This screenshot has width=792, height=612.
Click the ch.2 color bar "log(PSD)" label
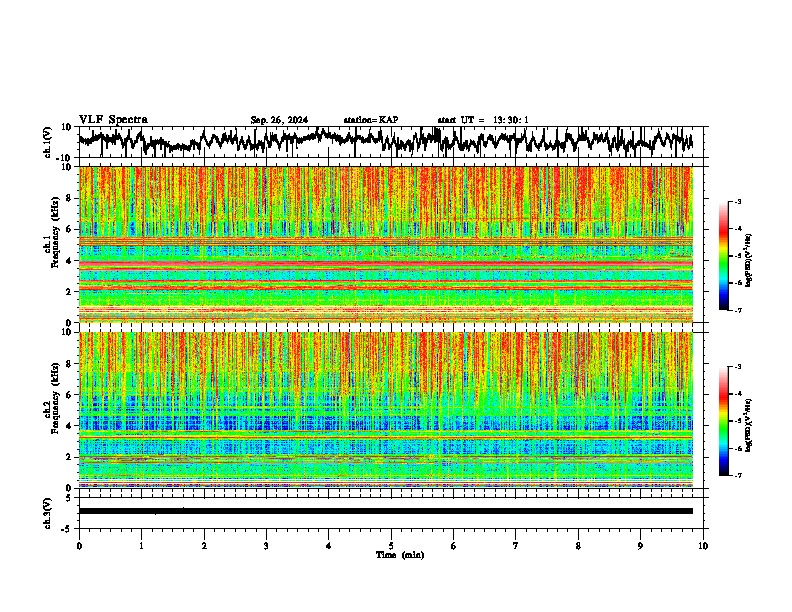[x=748, y=425]
